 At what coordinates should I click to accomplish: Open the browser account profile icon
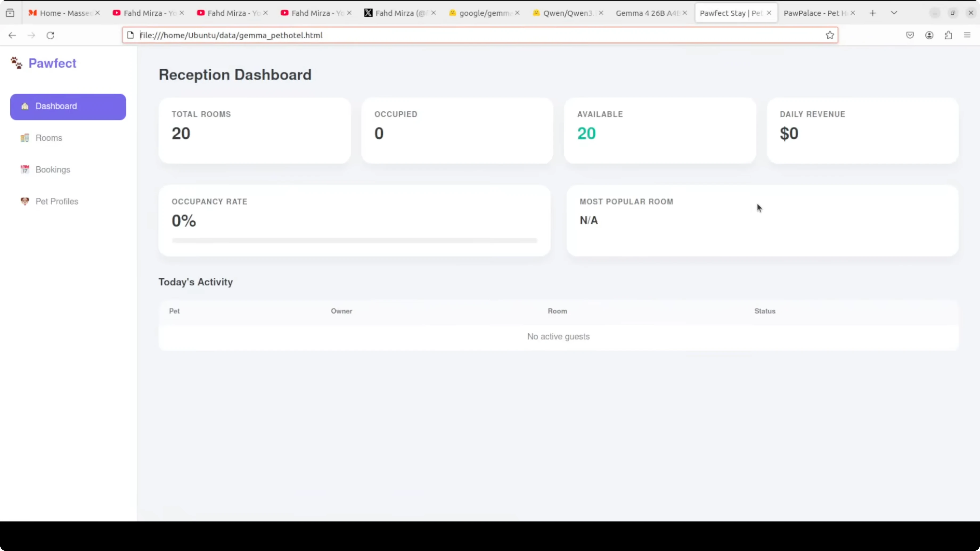coord(929,35)
